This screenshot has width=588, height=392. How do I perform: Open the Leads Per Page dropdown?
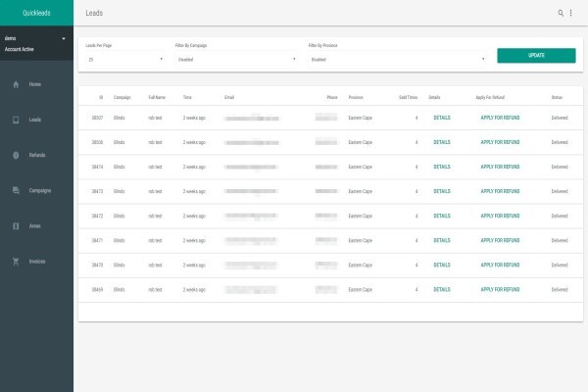[124, 59]
